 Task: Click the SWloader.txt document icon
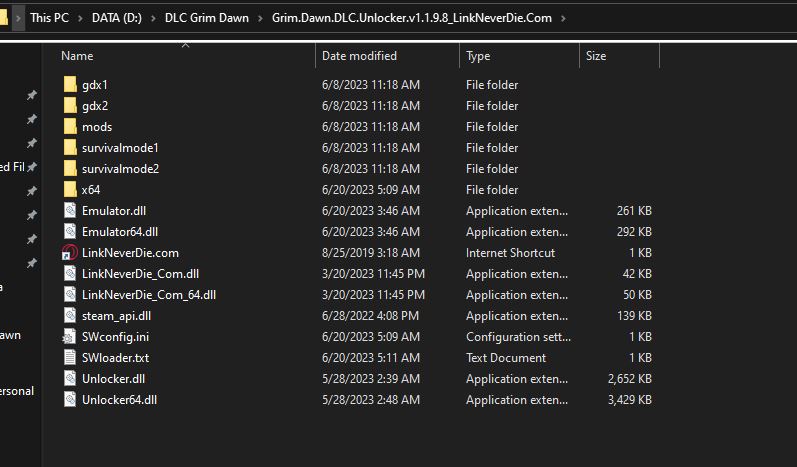[70, 357]
